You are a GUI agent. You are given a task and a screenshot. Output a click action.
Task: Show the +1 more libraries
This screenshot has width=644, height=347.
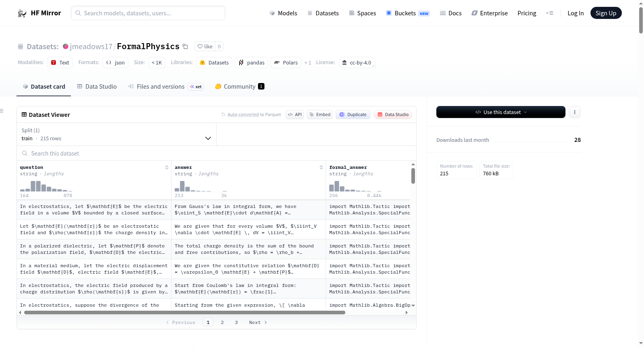[x=308, y=62]
